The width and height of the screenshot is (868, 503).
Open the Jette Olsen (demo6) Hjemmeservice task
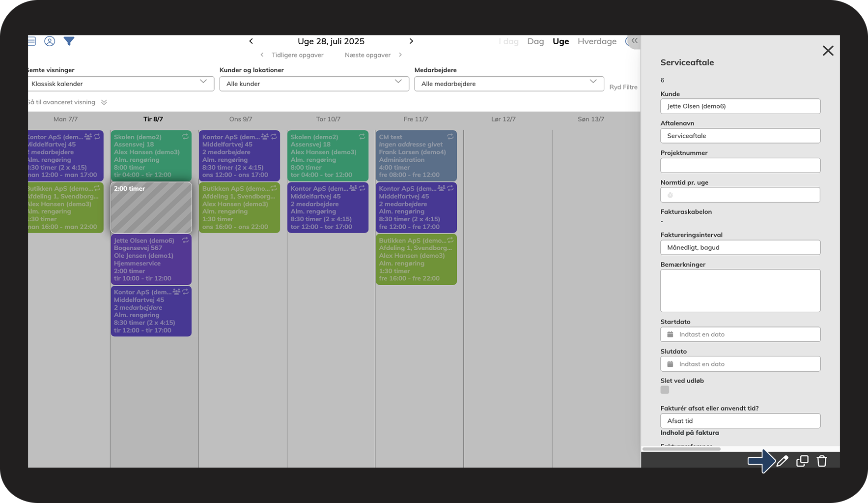coord(151,259)
